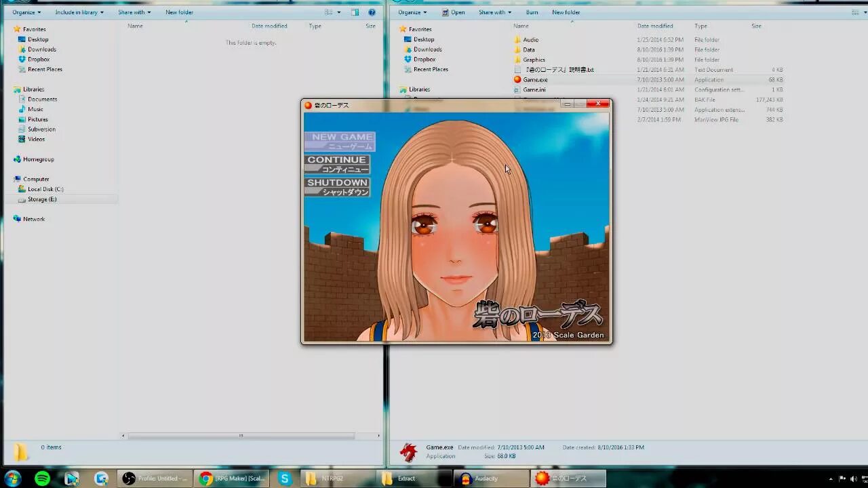Click Burn in right Explorer toolbar
The width and height of the screenshot is (868, 488).
[532, 12]
